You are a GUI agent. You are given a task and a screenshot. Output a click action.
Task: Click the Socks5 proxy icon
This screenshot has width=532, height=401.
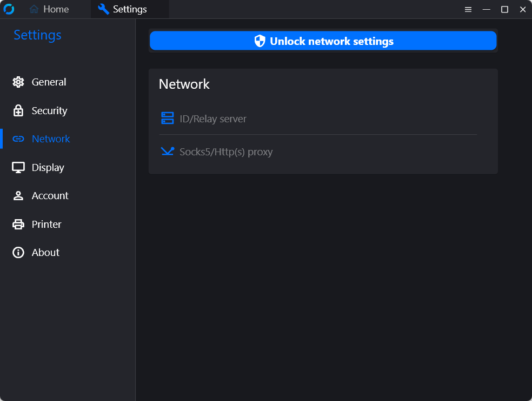(167, 151)
